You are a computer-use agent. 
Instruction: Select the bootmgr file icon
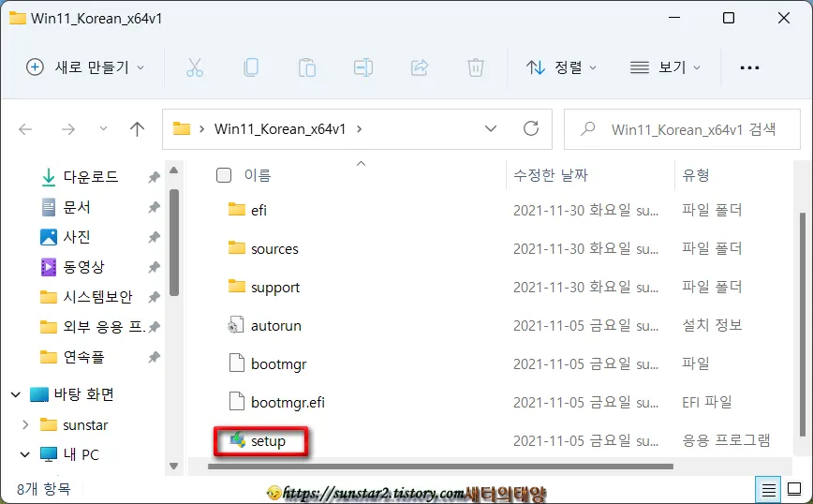click(236, 363)
